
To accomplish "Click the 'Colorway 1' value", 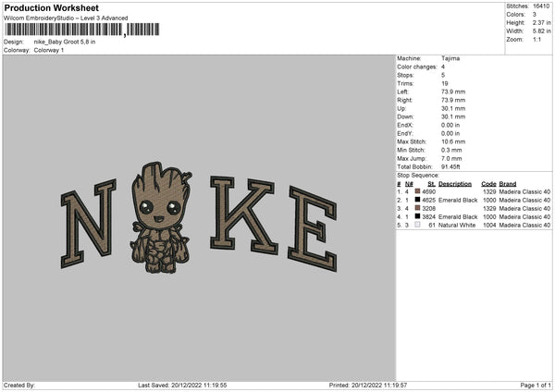I will (49, 50).
